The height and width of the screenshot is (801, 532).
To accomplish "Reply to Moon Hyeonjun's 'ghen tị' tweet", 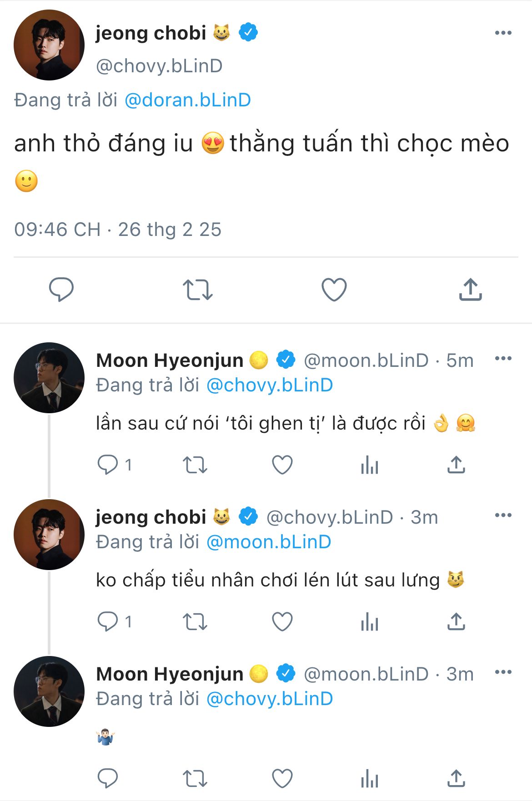I will coord(108,465).
